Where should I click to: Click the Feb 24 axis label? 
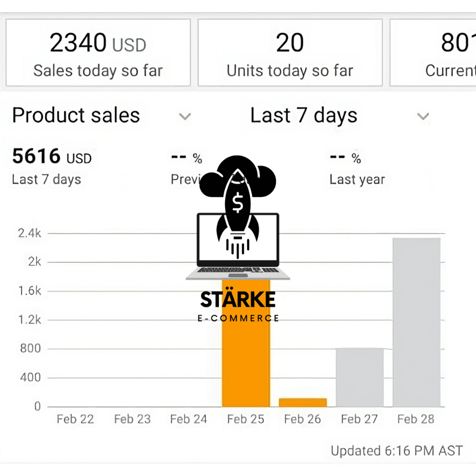188,419
